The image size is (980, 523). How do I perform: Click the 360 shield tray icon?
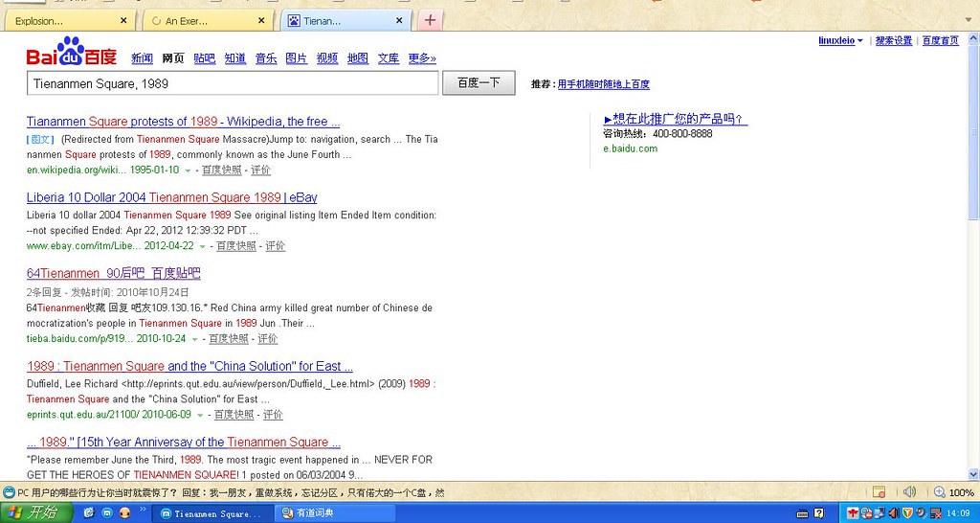coord(908,513)
